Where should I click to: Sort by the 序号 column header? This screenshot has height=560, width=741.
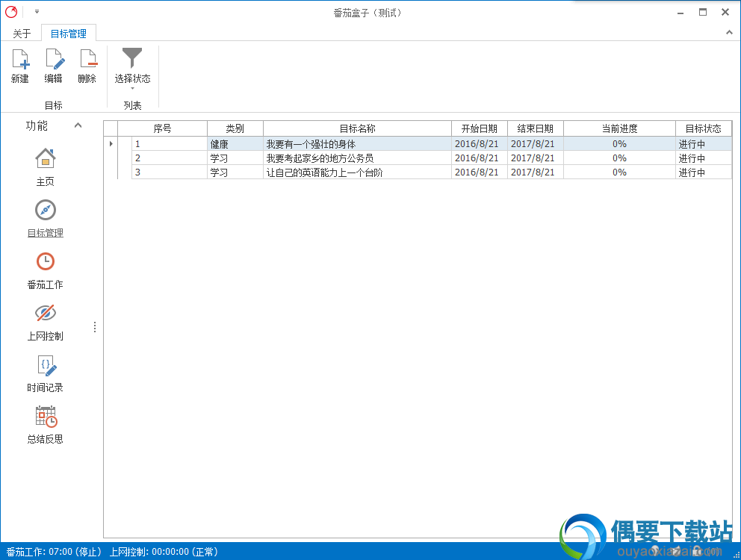tap(162, 128)
